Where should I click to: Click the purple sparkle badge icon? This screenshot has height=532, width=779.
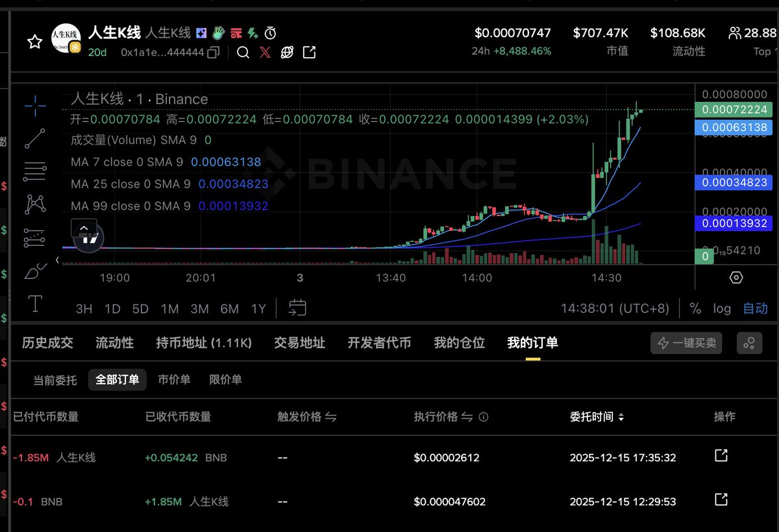click(202, 32)
